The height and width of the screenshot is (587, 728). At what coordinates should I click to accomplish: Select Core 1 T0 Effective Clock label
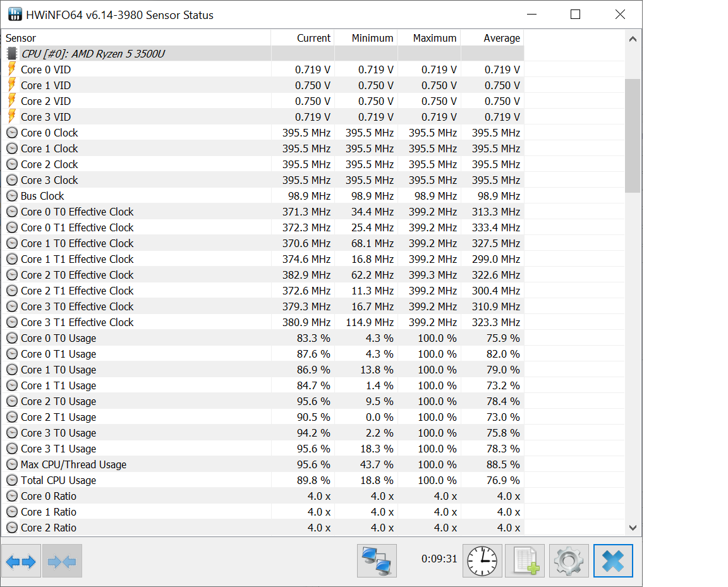pos(77,243)
